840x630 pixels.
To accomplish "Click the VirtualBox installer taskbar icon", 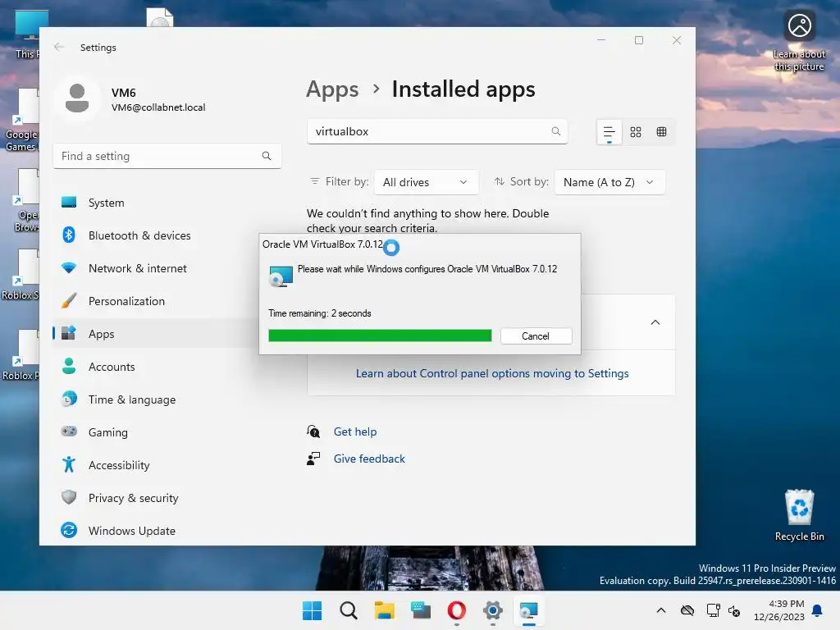I will (529, 610).
